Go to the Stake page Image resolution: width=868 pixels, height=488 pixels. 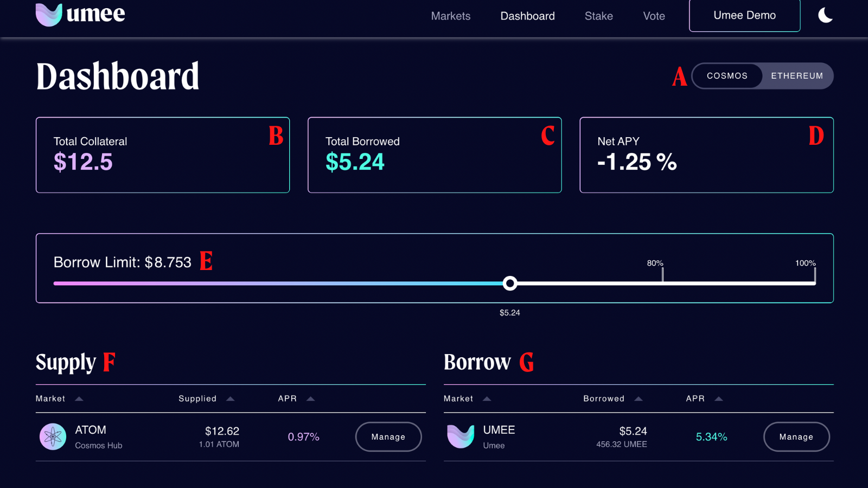click(598, 16)
